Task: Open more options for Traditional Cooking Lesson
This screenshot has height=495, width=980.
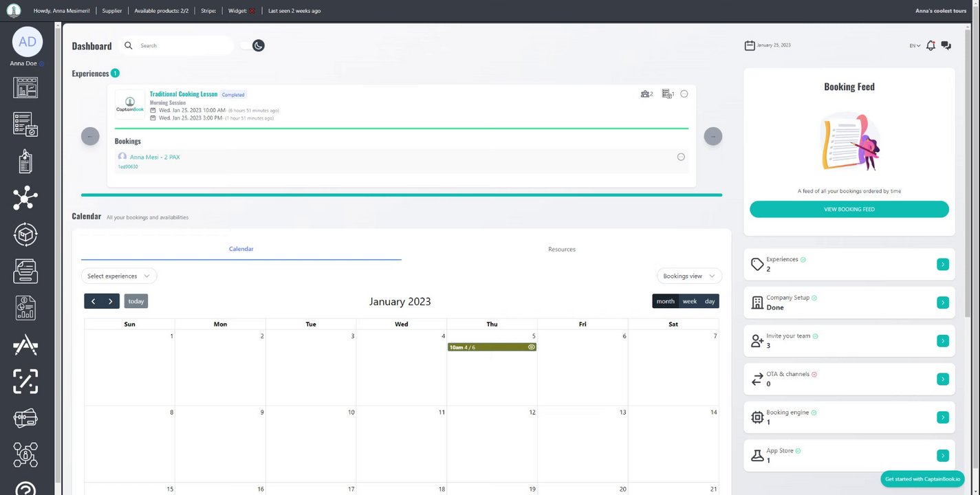Action: (x=684, y=94)
